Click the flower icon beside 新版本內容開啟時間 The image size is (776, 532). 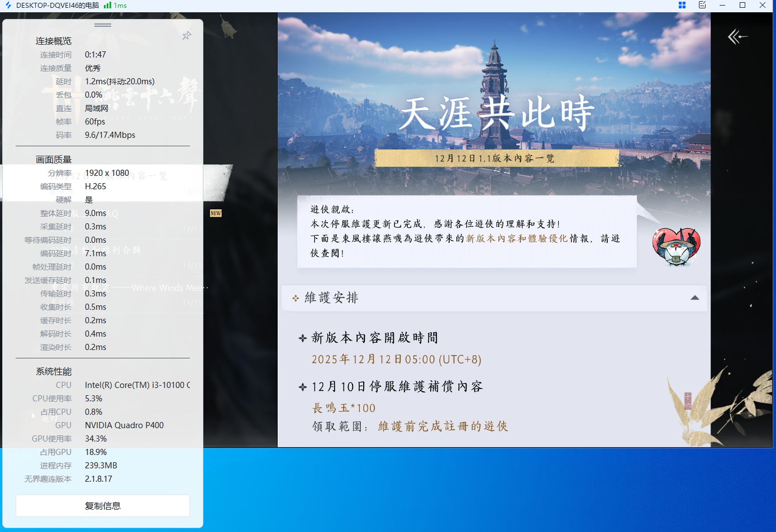tap(302, 338)
